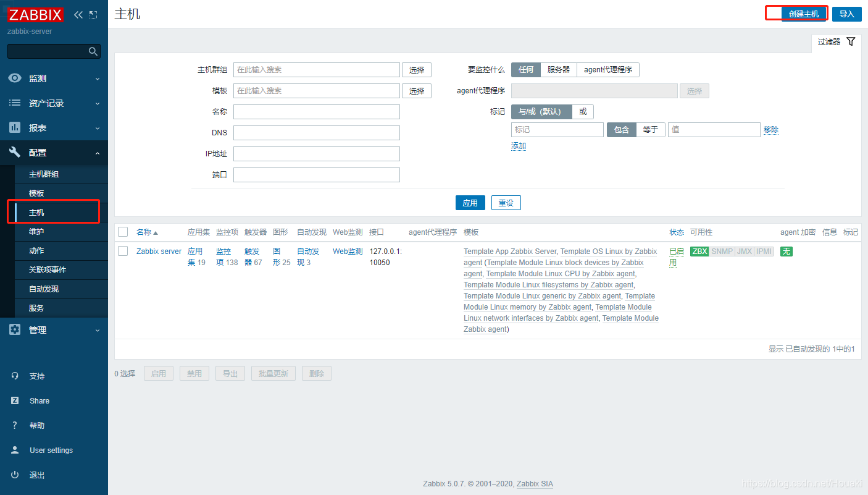This screenshot has height=495, width=868.
Task: Open 触发器 67 link
Action: tap(253, 257)
